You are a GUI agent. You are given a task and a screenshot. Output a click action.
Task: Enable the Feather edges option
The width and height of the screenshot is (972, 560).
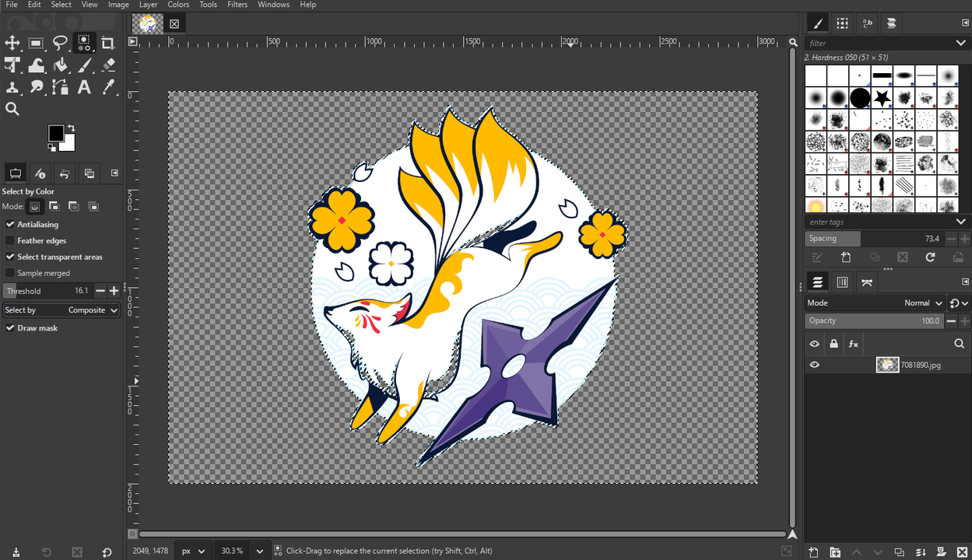click(x=10, y=240)
